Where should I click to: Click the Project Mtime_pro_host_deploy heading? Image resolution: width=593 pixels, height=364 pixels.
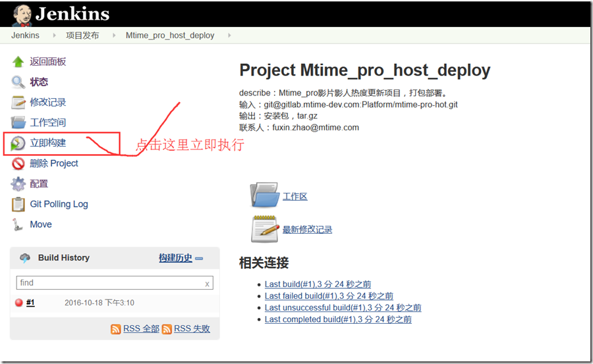365,70
